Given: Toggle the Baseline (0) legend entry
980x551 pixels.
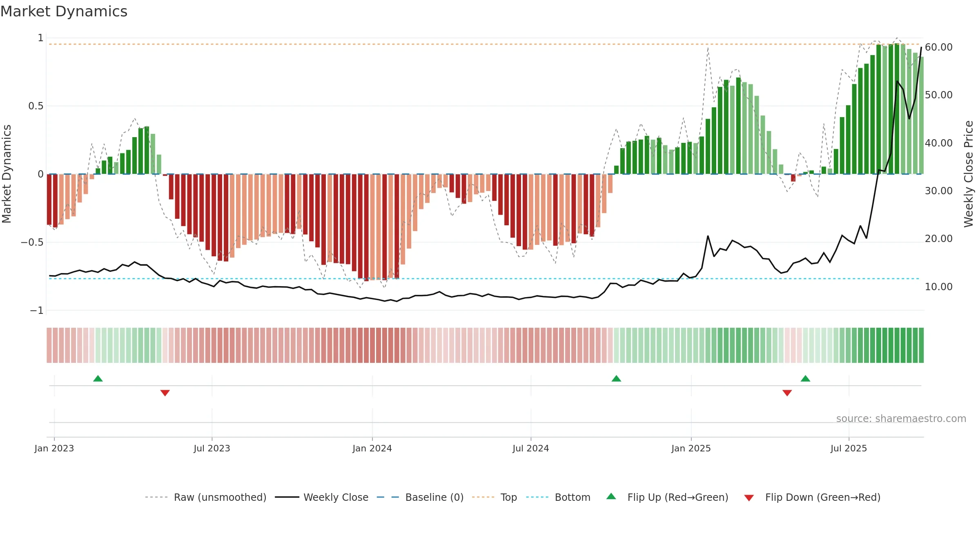Looking at the screenshot, I should pos(420,497).
